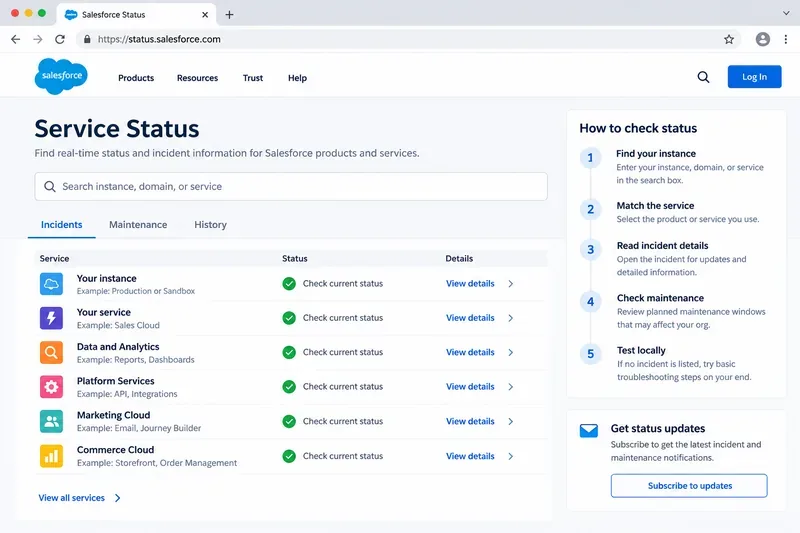Click the Data and Analytics magnifier icon
800x533 pixels.
click(x=52, y=352)
